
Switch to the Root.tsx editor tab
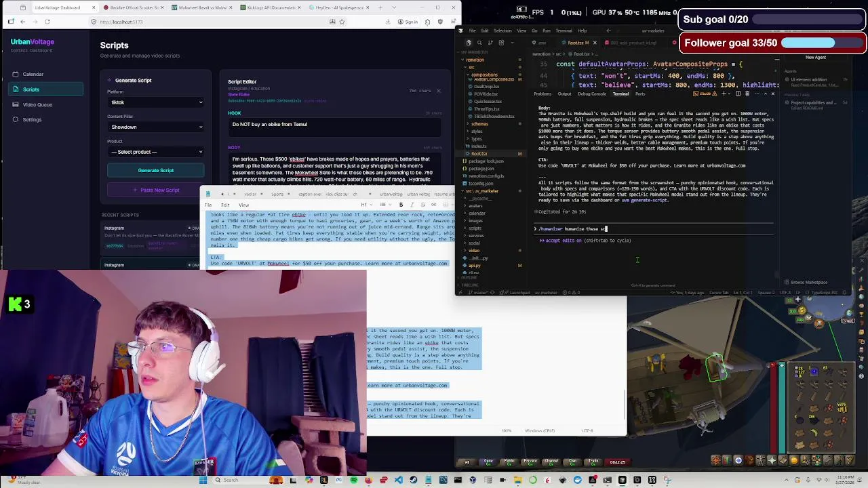pyautogui.click(x=578, y=43)
